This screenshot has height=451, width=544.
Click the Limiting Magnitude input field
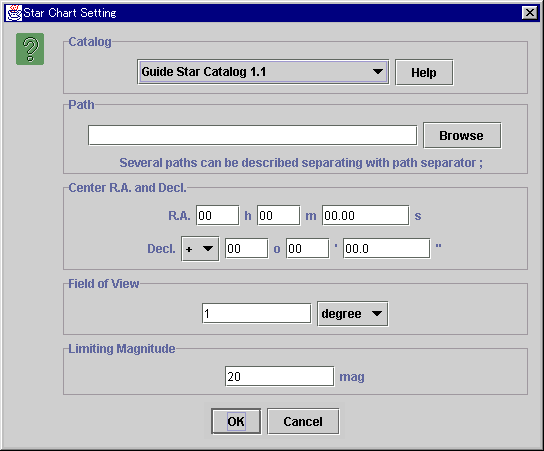[x=279, y=376]
